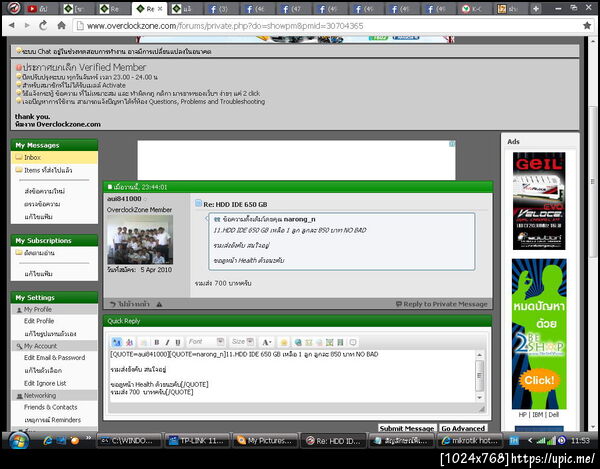Click Edit Ignore List link
Viewport: 600px width, 469px height.
[45, 383]
